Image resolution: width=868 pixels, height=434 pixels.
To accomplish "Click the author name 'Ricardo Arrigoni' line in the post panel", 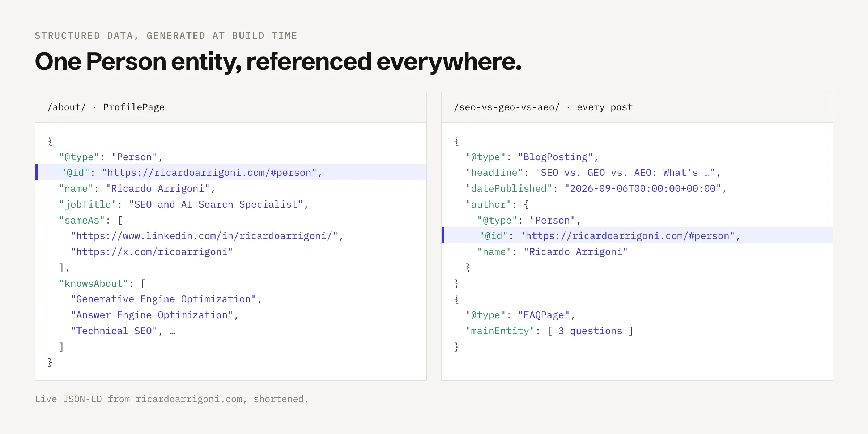I will 552,252.
